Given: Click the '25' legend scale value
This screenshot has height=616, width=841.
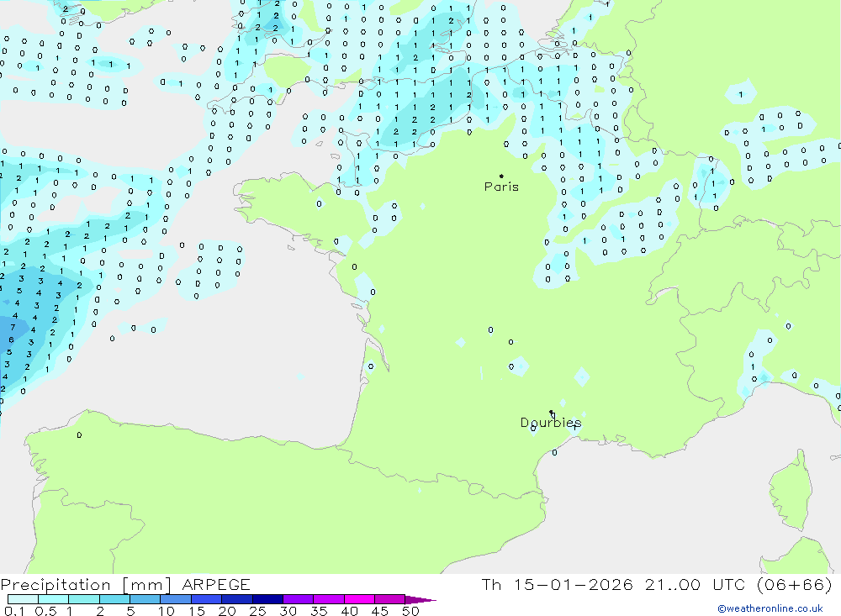Looking at the screenshot, I should pyautogui.click(x=257, y=611).
